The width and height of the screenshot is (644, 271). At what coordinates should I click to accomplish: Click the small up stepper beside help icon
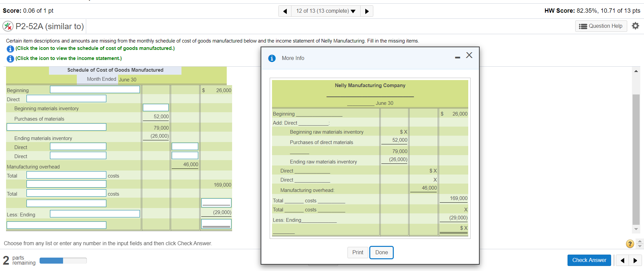coord(640,241)
